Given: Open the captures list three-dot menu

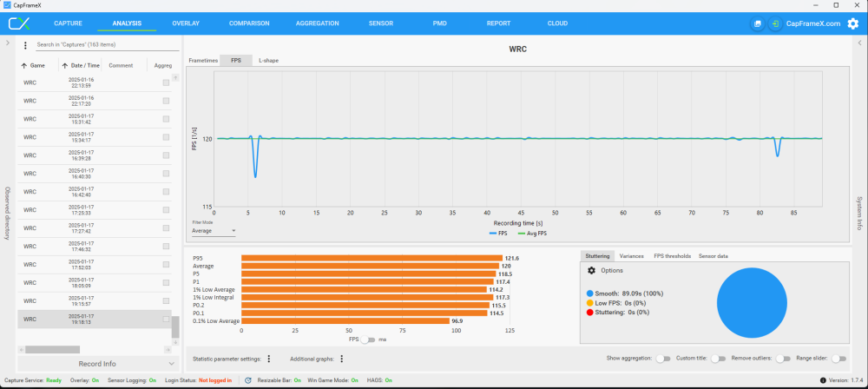Looking at the screenshot, I should click(x=25, y=45).
